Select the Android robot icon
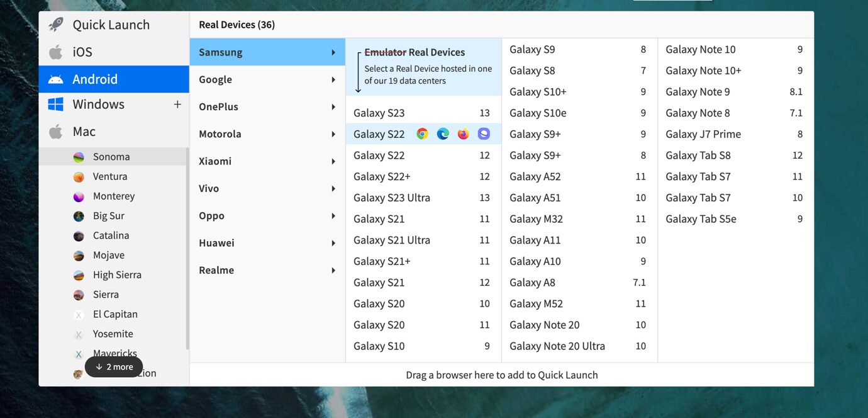Viewport: 868px width, 418px height. [x=55, y=79]
